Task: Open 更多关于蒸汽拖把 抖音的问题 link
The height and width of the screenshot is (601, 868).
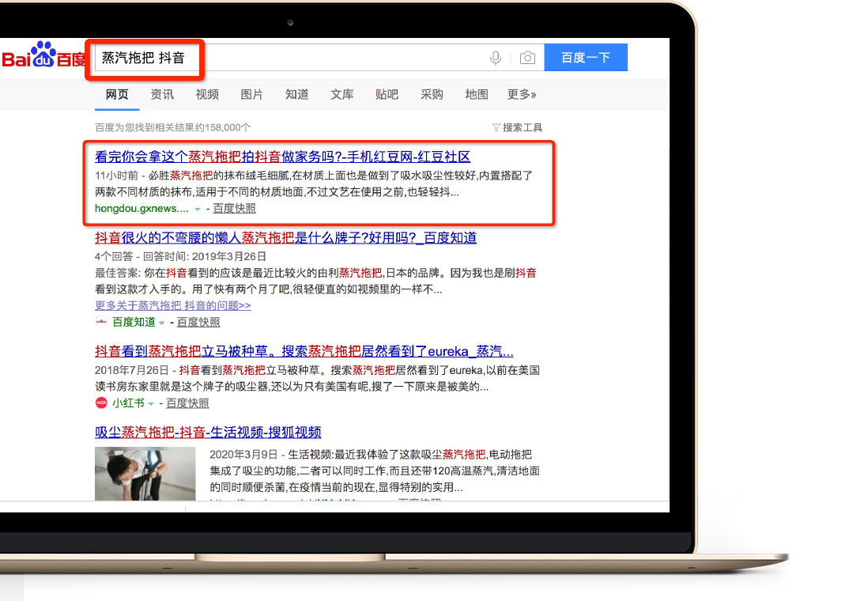Action: [x=173, y=305]
